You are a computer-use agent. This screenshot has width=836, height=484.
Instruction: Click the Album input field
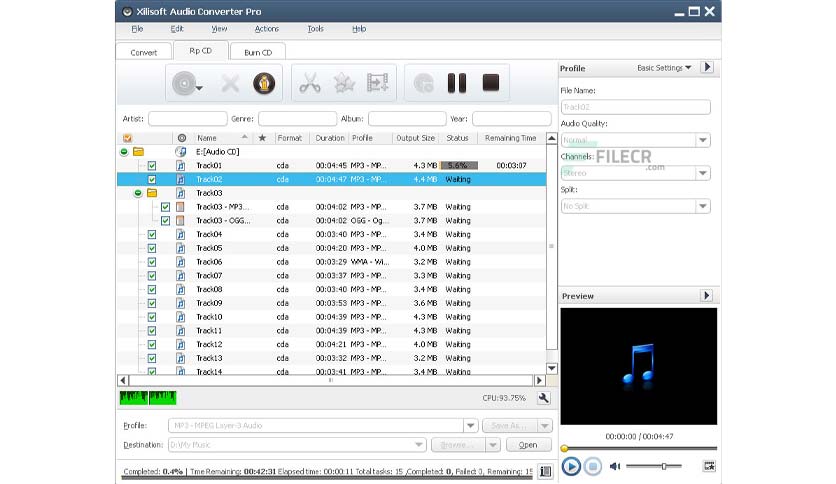pos(407,118)
